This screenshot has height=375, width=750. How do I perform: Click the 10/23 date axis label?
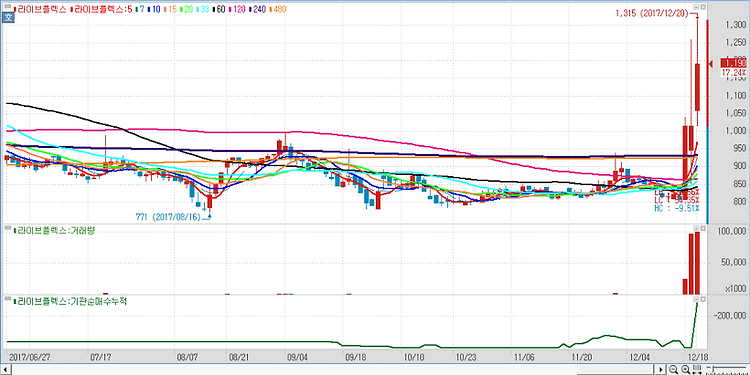coord(465,357)
